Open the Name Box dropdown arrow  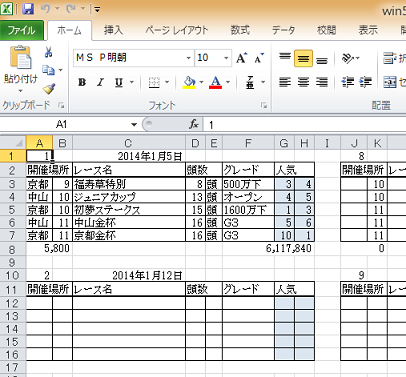(x=134, y=125)
